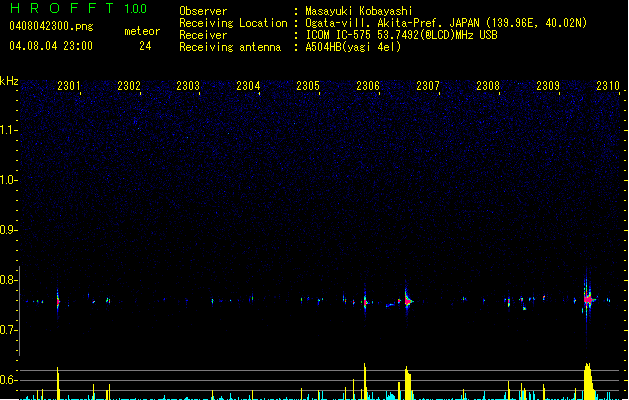Click the 2303 time axis marker
629x400 pixels.
tap(188, 86)
